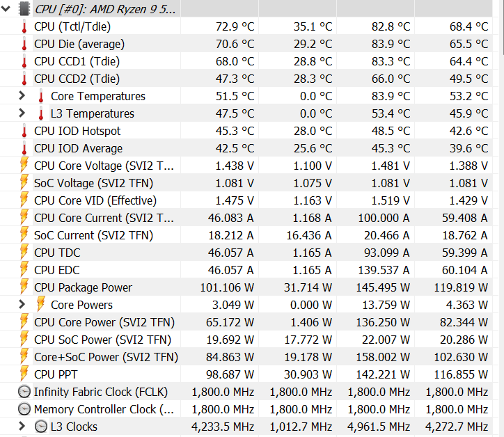Select the CPU Core VID (Effective) label
Image resolution: width=504 pixels, height=437 pixels.
(95, 200)
